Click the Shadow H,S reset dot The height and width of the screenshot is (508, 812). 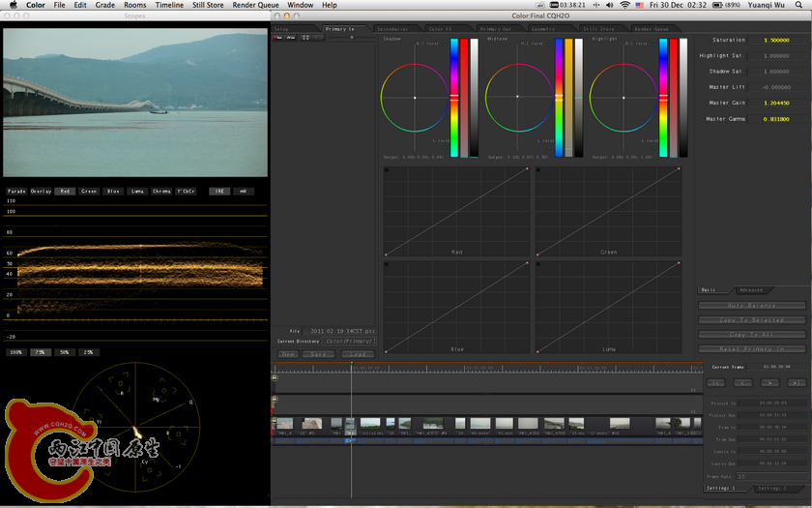point(445,45)
